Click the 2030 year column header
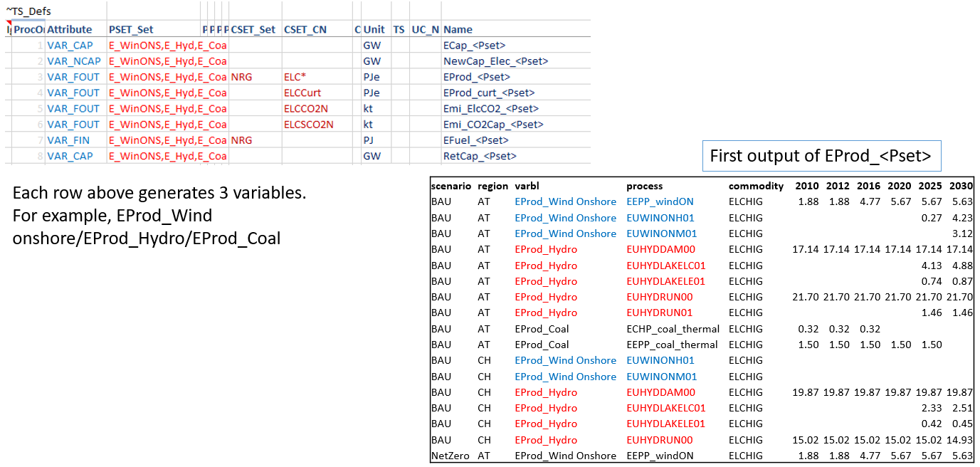Viewport: 980px width, 467px height. pyautogui.click(x=960, y=186)
